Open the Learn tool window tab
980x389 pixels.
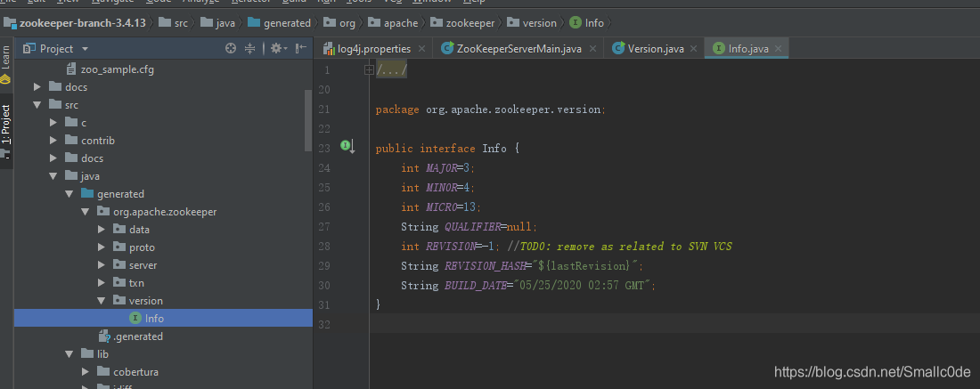click(5, 64)
